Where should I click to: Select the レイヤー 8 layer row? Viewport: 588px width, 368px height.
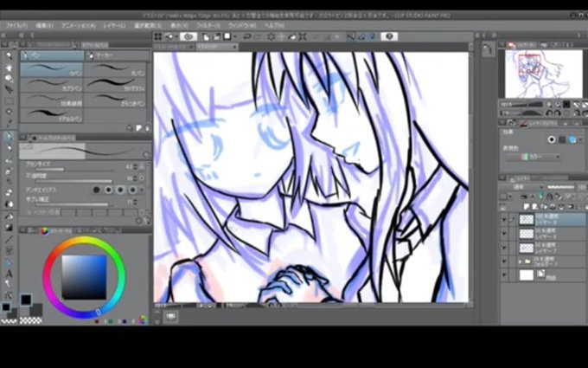545,234
